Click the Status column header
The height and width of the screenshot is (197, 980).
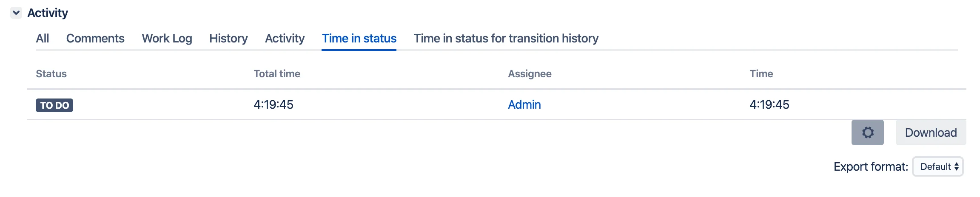click(51, 74)
